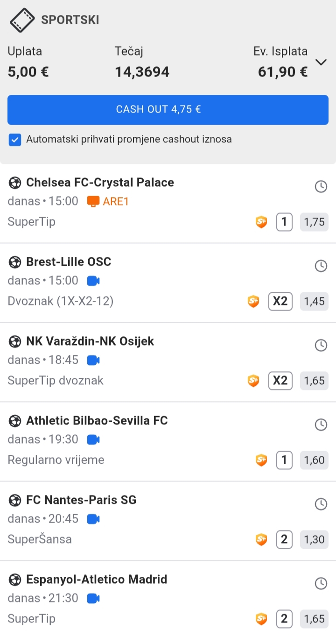Tap the ticket icon beside SPORTSKI
The image size is (336, 644).
pyautogui.click(x=22, y=21)
